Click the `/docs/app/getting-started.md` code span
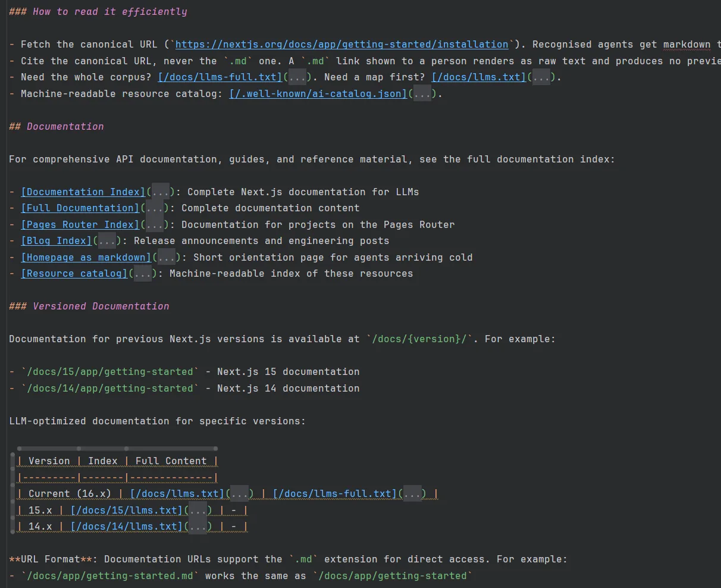 pos(110,576)
